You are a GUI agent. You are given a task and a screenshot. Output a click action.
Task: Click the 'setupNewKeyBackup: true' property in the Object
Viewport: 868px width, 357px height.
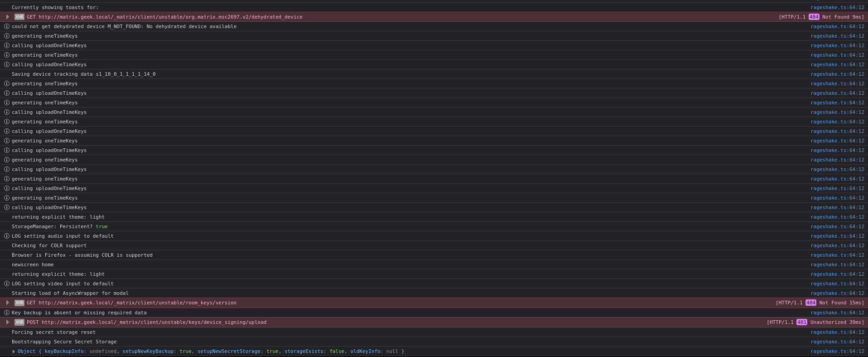[x=157, y=351]
